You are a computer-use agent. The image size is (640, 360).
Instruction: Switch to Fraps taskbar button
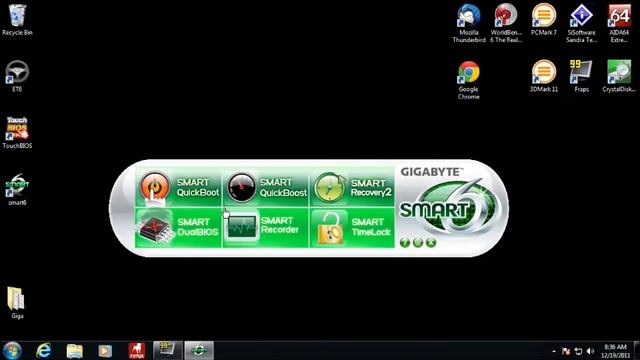coord(168,351)
